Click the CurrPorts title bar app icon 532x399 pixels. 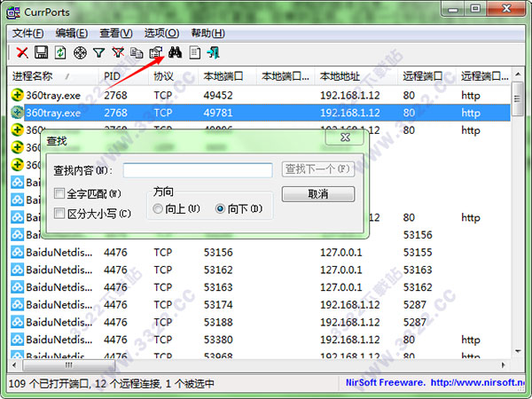coord(13,12)
